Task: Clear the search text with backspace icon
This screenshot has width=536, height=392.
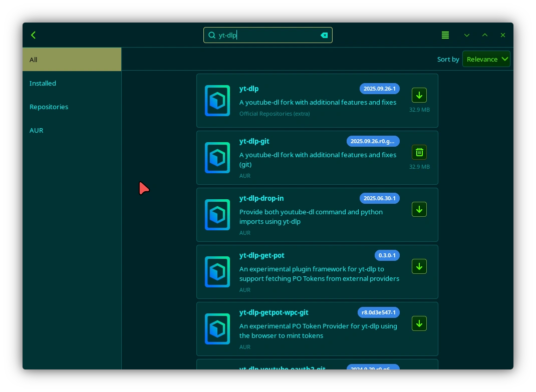Action: point(324,35)
